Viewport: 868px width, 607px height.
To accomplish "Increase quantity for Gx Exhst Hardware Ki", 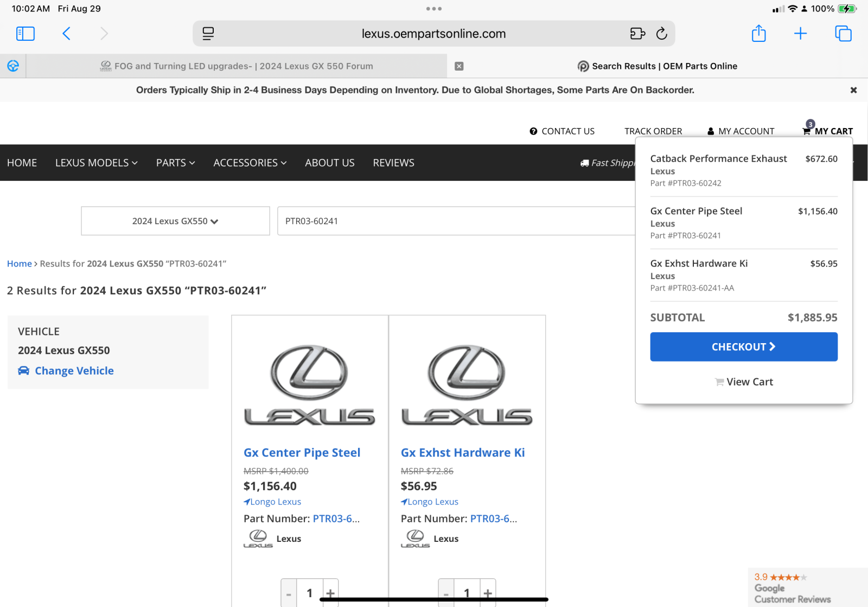I will point(488,593).
